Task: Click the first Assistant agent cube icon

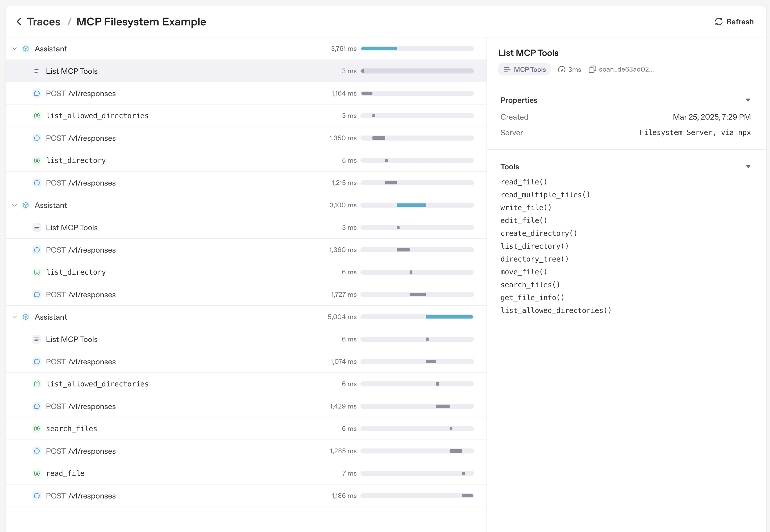Action: coord(26,49)
